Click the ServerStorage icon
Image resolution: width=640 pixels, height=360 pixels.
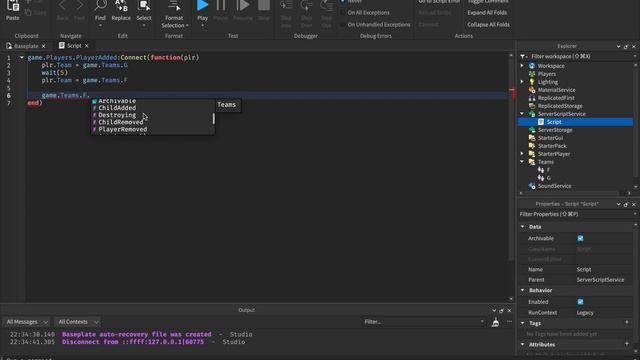[532, 130]
